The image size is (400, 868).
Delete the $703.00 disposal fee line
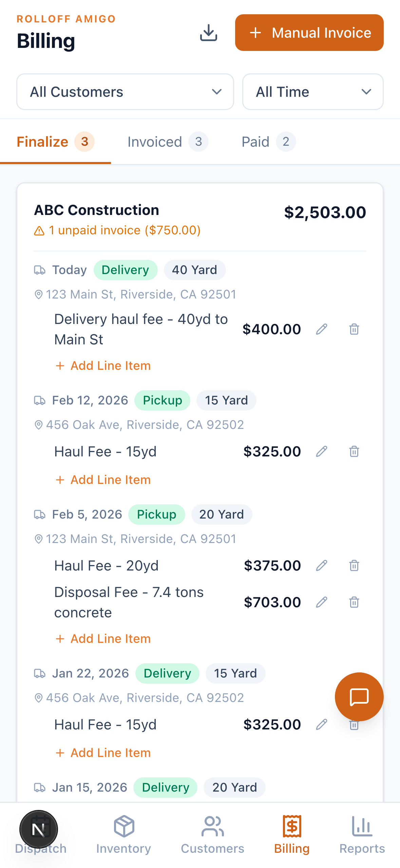[x=354, y=602]
